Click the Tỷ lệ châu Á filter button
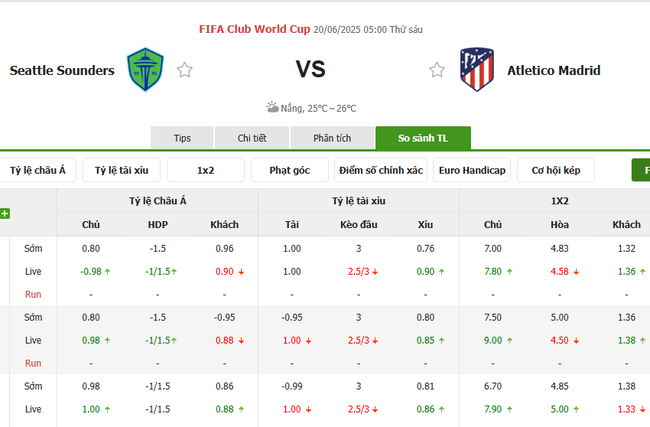The width and height of the screenshot is (650, 427). tap(37, 170)
